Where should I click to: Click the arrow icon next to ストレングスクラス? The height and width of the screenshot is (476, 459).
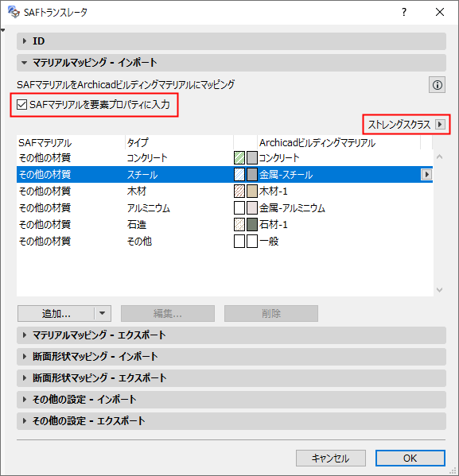point(440,125)
